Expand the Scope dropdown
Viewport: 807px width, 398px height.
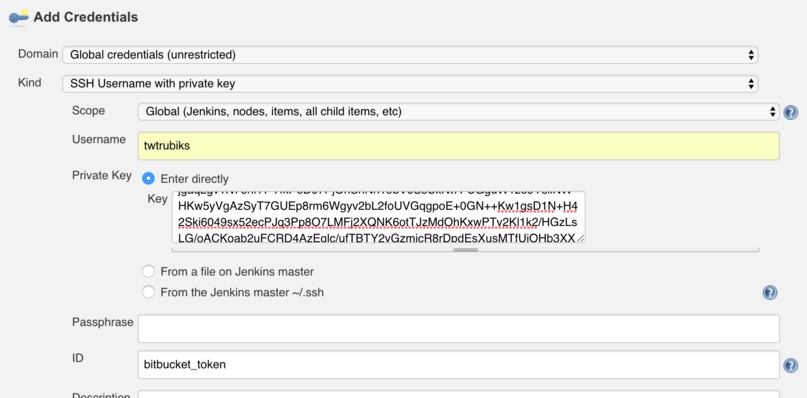click(x=458, y=111)
